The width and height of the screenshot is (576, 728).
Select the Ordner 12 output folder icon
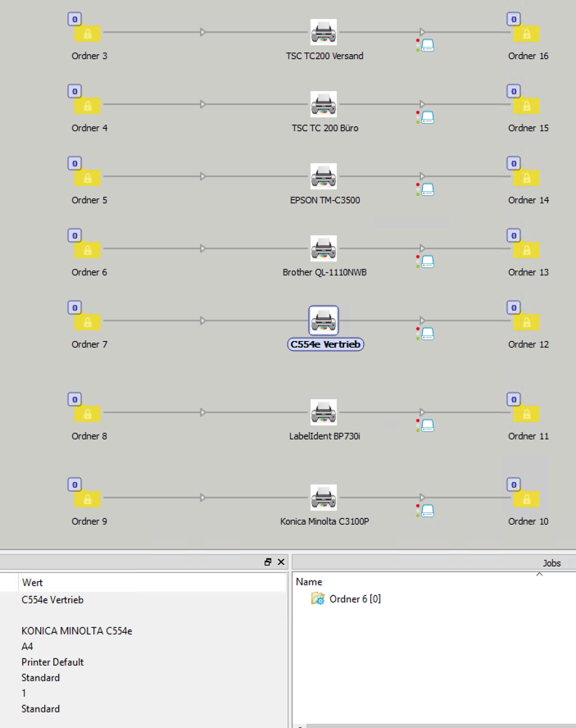(526, 323)
